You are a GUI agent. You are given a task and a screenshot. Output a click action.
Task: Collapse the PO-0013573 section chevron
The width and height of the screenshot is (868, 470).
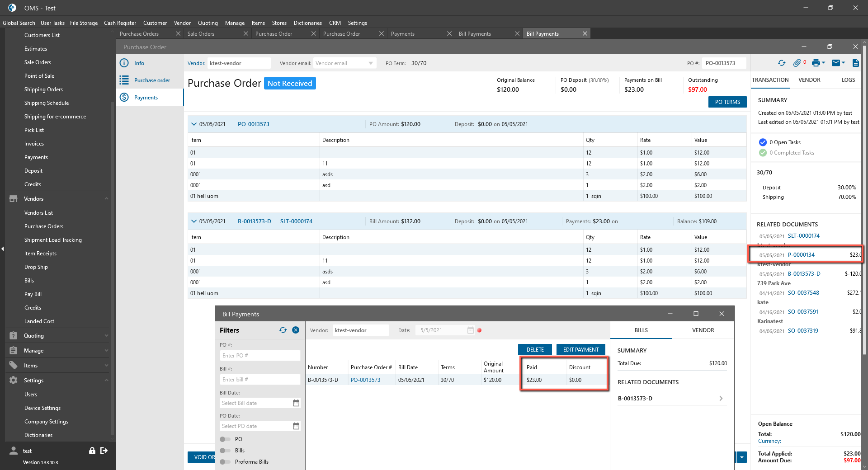194,124
